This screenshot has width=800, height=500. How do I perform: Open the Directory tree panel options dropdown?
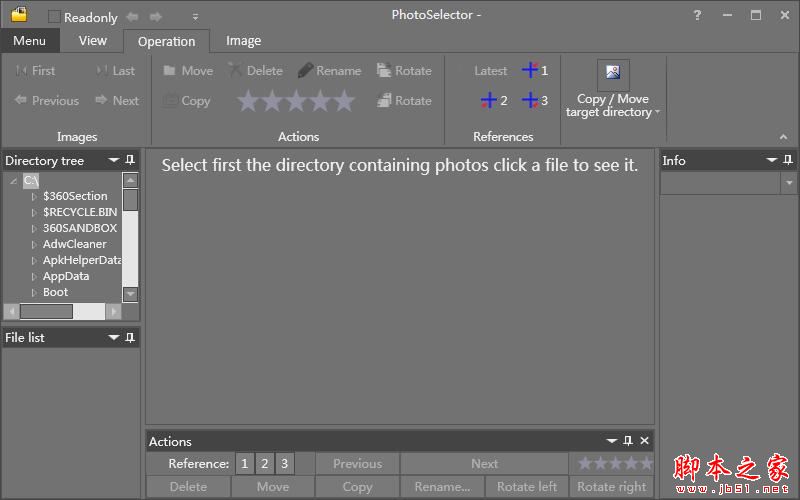tap(114, 160)
